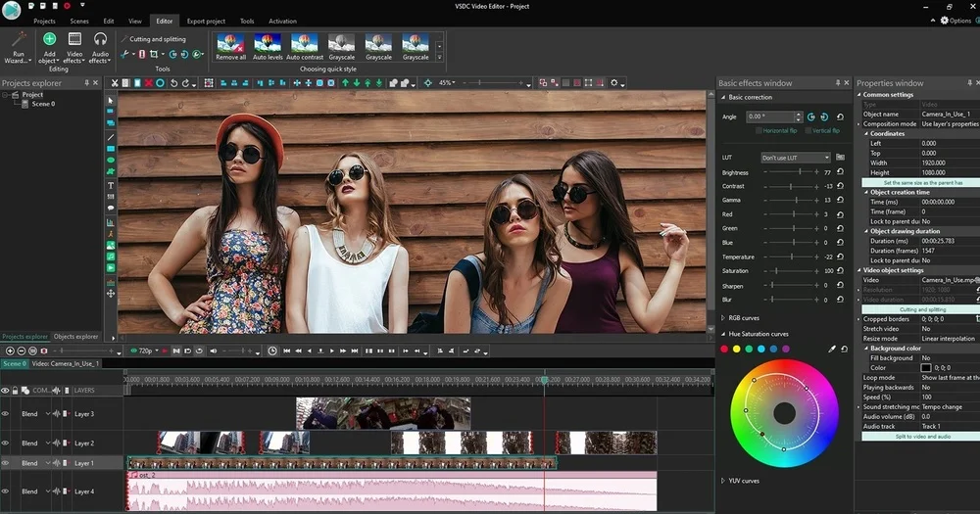
Task: Enable the Vertical flip checkbox
Action: tap(808, 130)
